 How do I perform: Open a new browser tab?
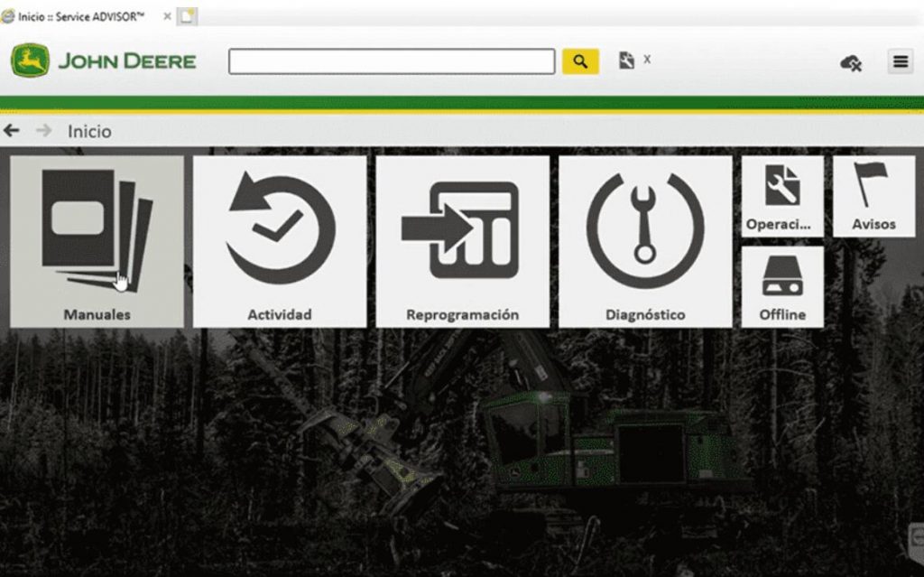[x=188, y=16]
